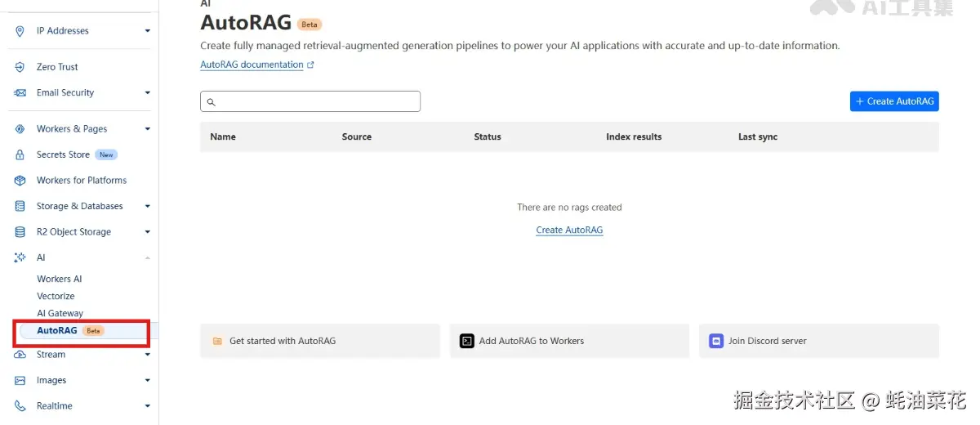Open Workers for Platforms menu item
Screen dimensions: 980x425
pyautogui.click(x=82, y=181)
